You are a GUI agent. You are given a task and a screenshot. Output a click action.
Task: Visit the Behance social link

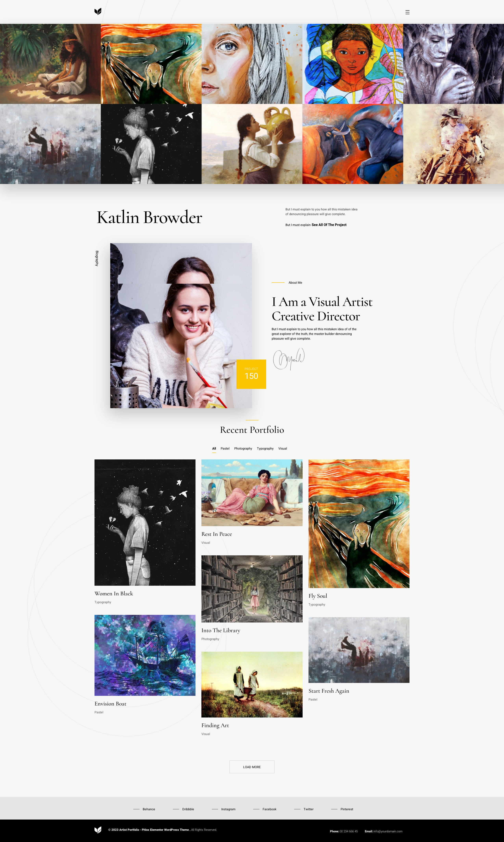pos(149,809)
